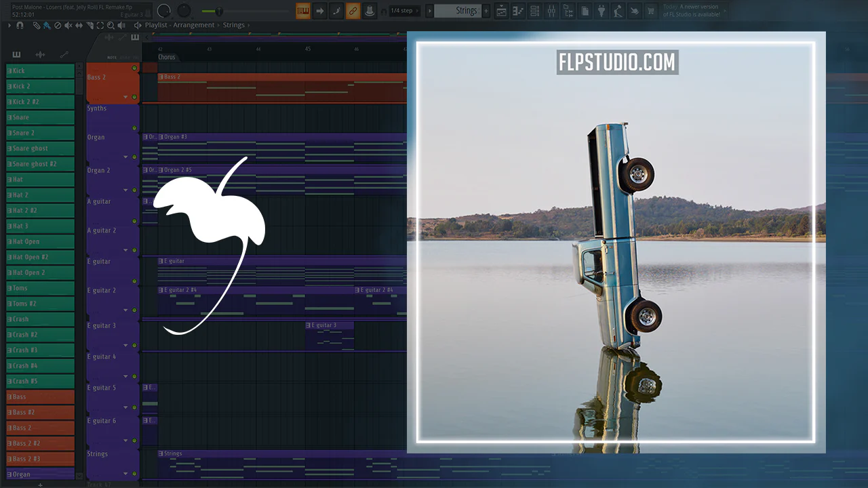Mute the A guitar track green light
The width and height of the screenshot is (868, 488).
(x=134, y=222)
